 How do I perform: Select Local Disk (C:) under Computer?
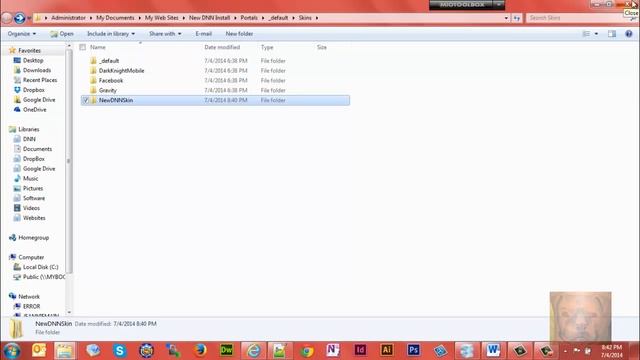[x=36, y=267]
